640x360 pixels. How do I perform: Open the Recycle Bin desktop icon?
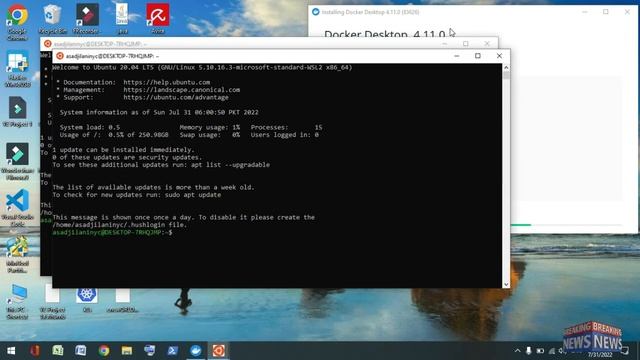pyautogui.click(x=52, y=19)
